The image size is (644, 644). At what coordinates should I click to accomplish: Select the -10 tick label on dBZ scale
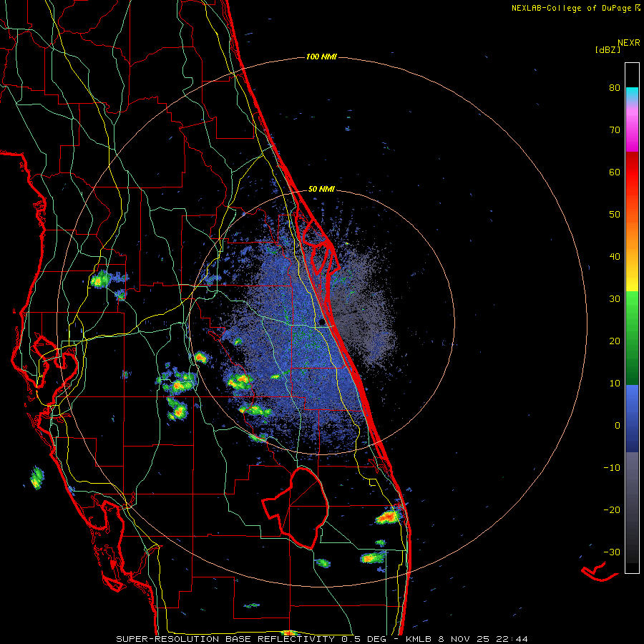click(612, 468)
